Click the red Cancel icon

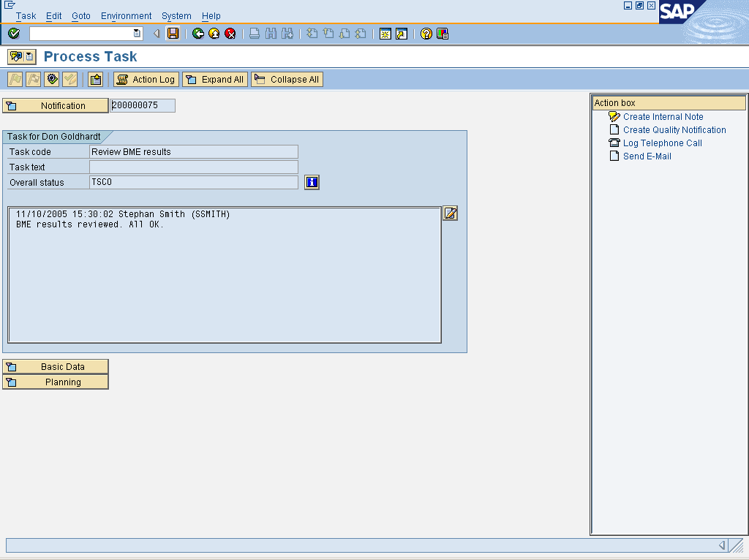point(230,34)
